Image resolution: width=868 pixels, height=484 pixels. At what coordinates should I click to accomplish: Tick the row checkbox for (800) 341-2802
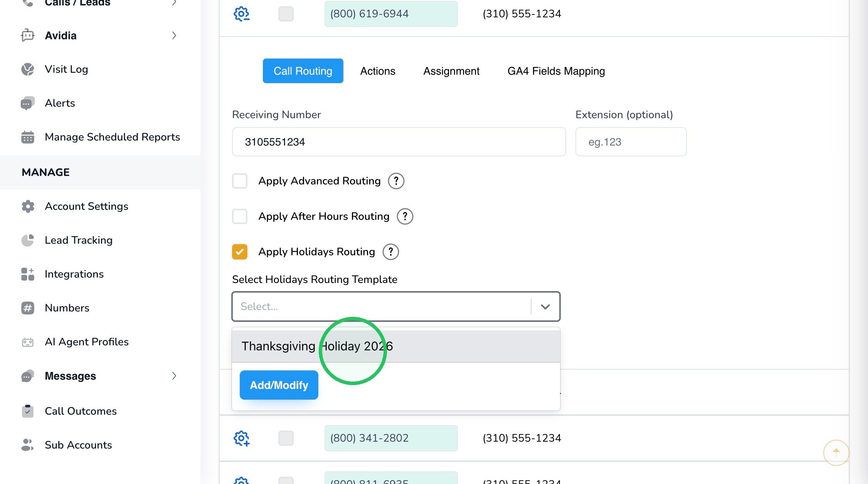(286, 438)
